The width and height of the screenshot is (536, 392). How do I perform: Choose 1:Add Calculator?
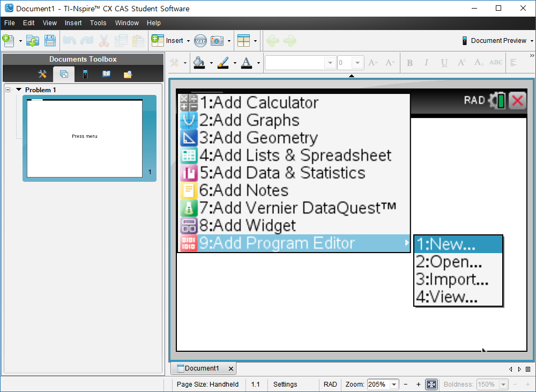click(x=294, y=102)
